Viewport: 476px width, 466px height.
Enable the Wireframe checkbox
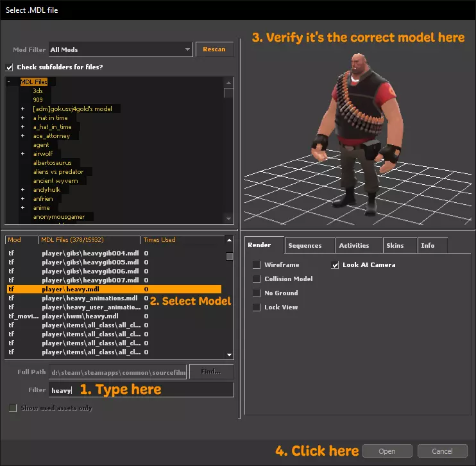(x=257, y=264)
